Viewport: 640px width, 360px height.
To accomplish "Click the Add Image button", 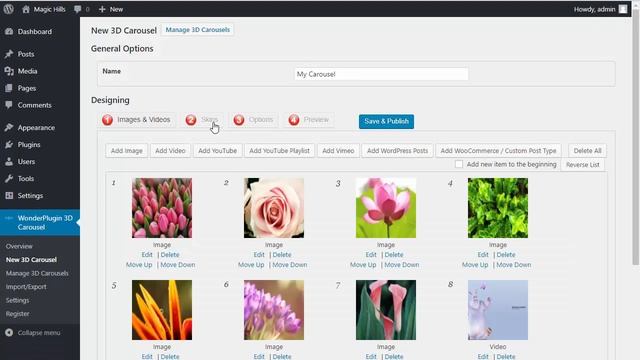I will point(127,151).
